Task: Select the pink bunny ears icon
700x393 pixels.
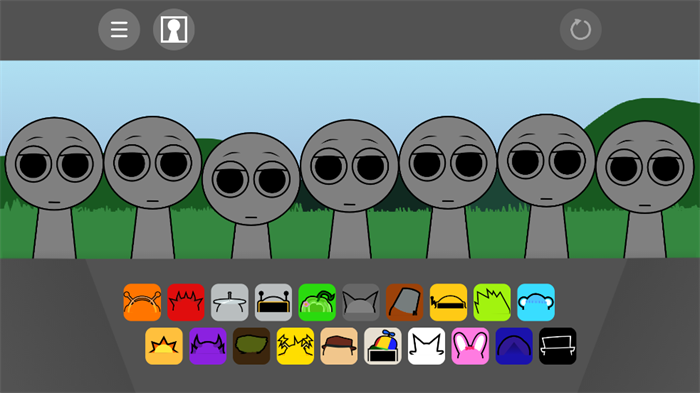Action: click(x=470, y=346)
